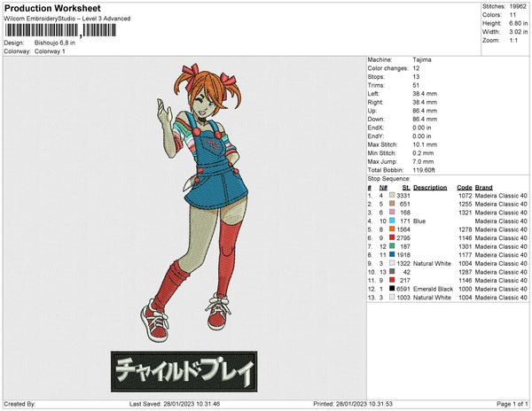Select the white swatch with 1003 stitches
This screenshot has width=532, height=411.
[392, 297]
